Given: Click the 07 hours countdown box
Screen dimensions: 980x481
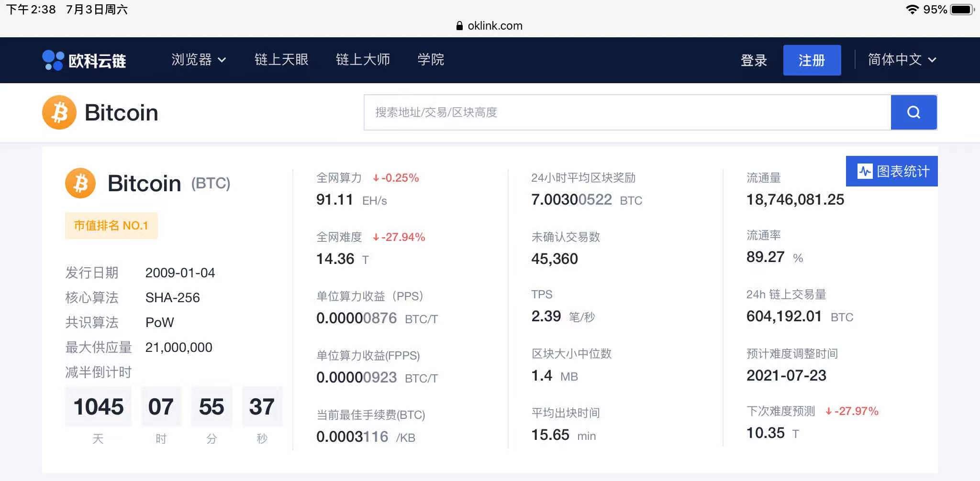Looking at the screenshot, I should click(161, 406).
